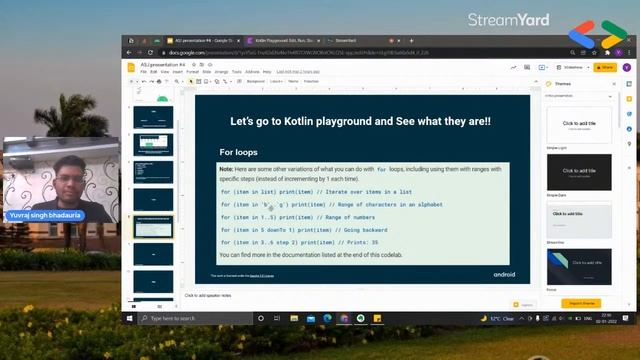Close the Themes side panel

pos(614,84)
